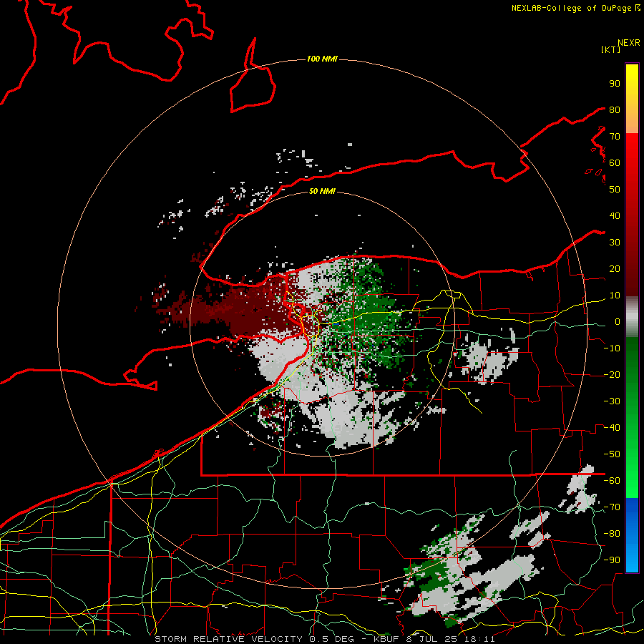Click the -10 value on the velocity legend

[612, 348]
